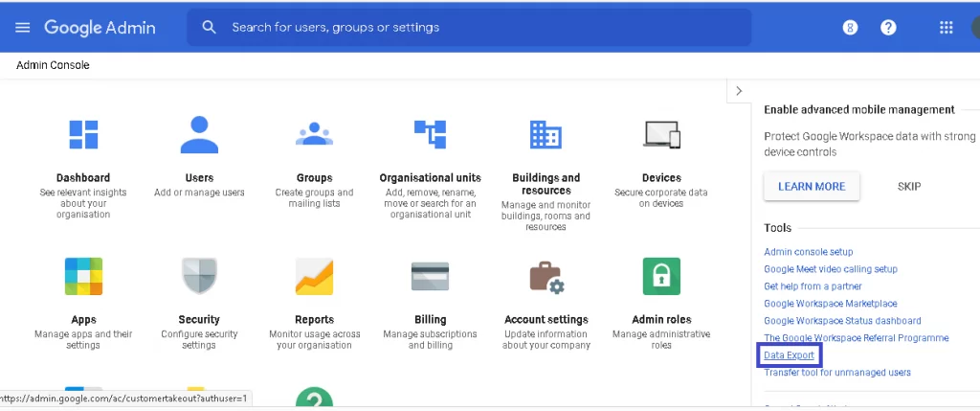Open Buildings and resources icon
980x411 pixels.
[546, 135]
